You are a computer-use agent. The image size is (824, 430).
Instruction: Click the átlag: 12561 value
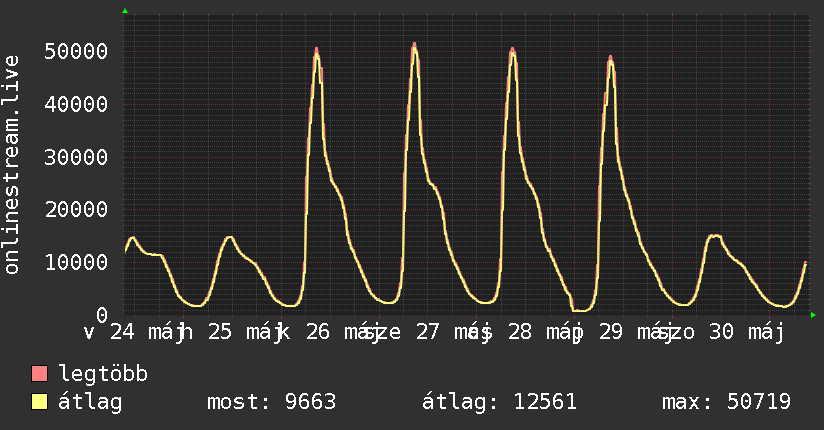tap(499, 402)
